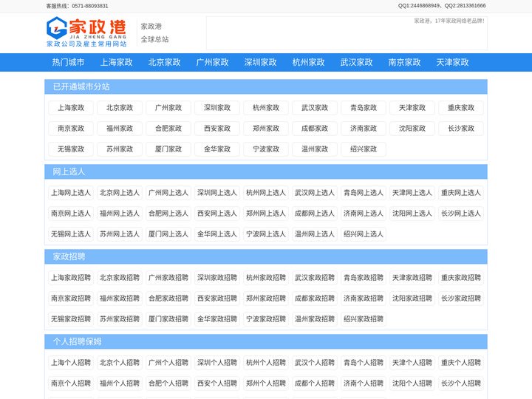Open 合肥个人招聘 link
Screen dimensions: 532x399
pos(168,383)
